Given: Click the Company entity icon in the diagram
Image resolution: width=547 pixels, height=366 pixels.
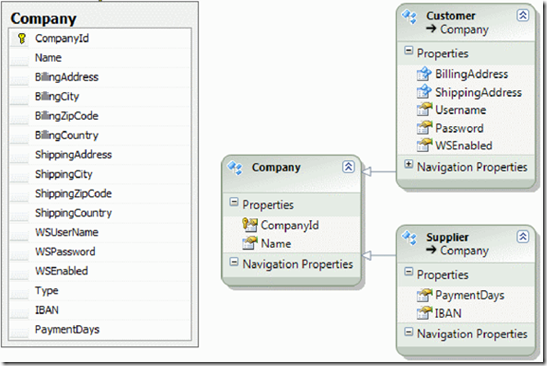Looking at the screenshot, I should pyautogui.click(x=235, y=168).
